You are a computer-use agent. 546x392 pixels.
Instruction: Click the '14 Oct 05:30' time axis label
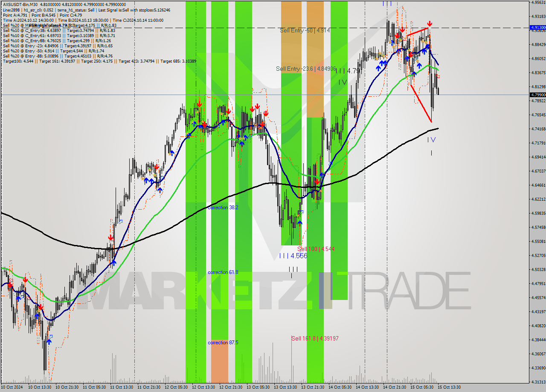[x=340, y=387]
